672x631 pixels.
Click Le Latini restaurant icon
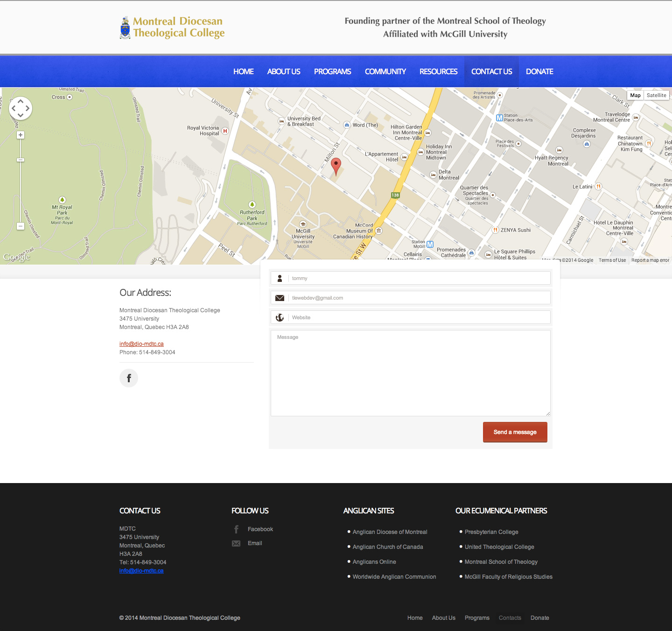point(598,187)
